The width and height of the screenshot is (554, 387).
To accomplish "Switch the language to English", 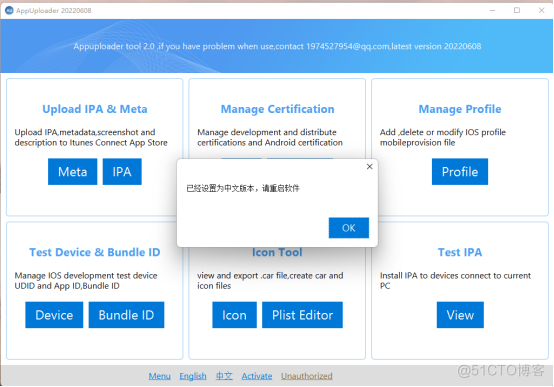I will click(193, 376).
